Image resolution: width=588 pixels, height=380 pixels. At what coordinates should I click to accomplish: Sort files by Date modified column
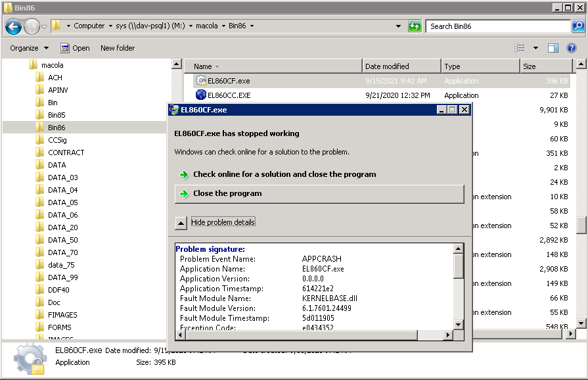401,66
